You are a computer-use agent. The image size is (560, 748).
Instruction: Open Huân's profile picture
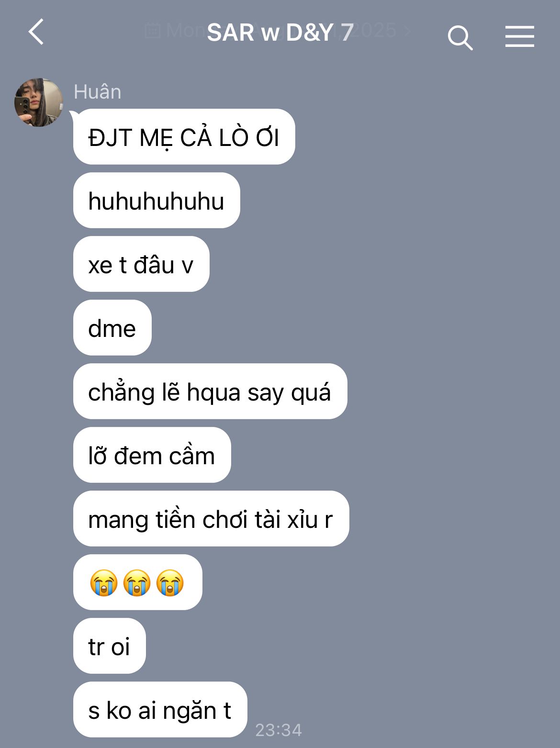[x=39, y=102]
